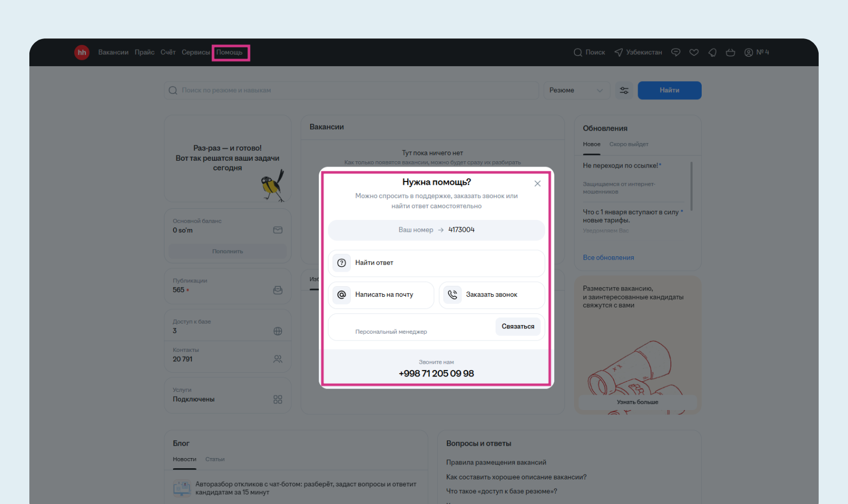The height and width of the screenshot is (504, 848).
Task: Click the globe icon in Доступ к базе
Action: click(x=278, y=331)
